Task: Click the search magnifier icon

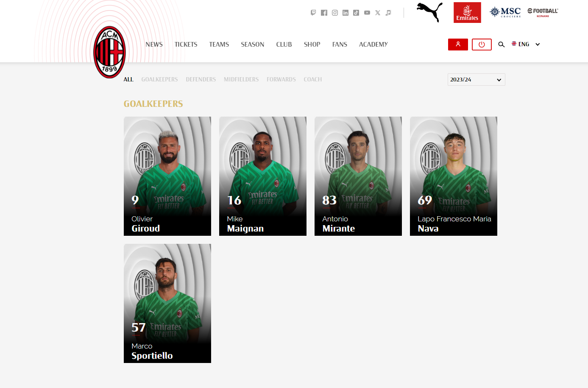Action: click(x=502, y=45)
